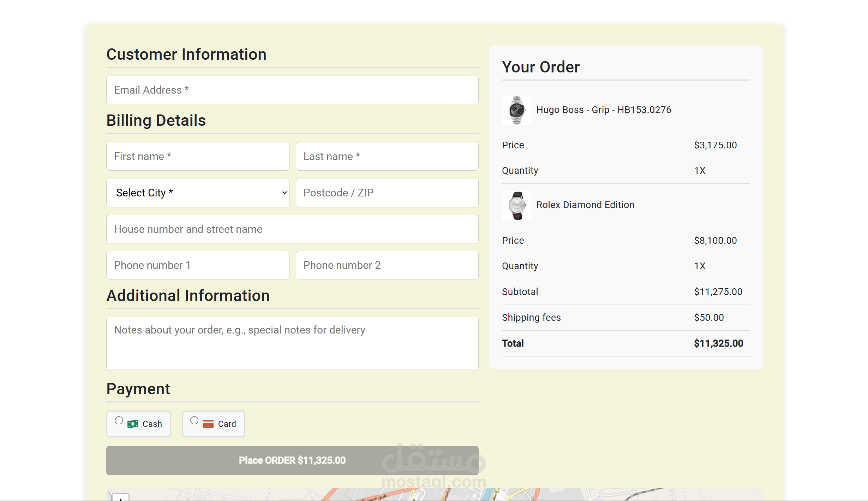Focus the First name field
The image size is (868, 501).
point(198,156)
